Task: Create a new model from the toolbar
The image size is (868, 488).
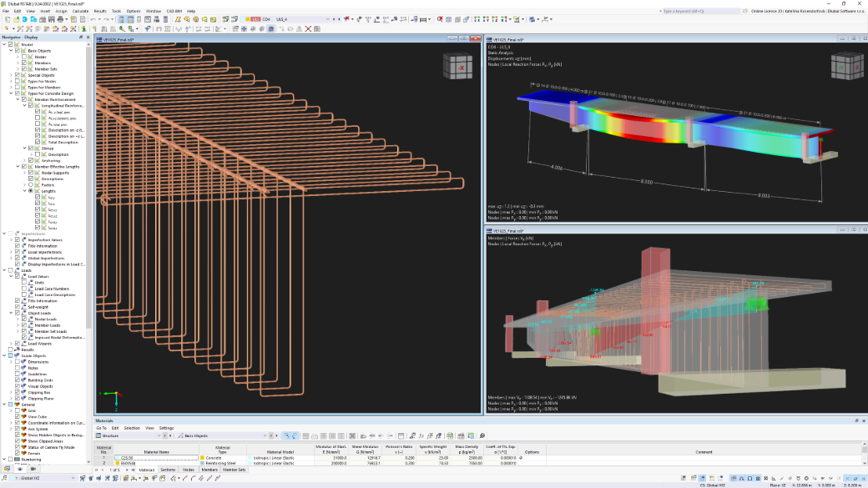Action: 8,19
